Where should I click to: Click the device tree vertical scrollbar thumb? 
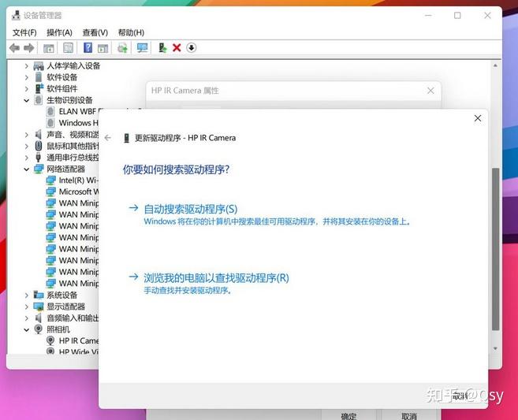point(495,249)
